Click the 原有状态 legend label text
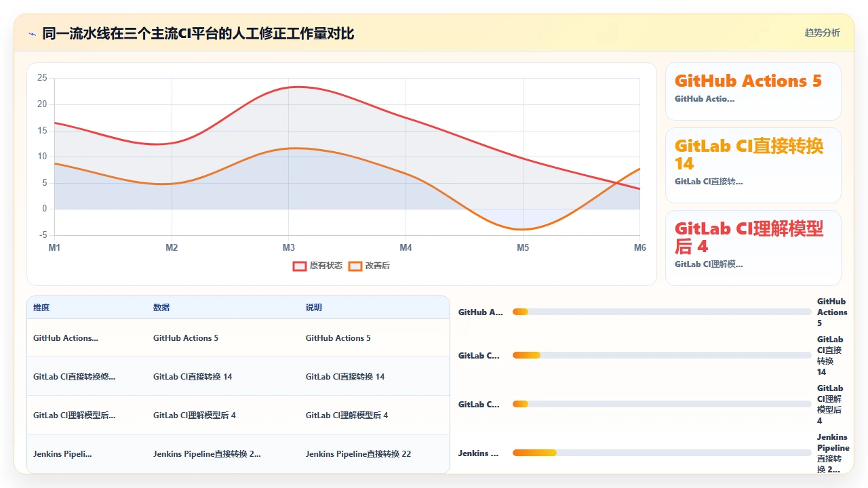868x488 pixels. 326,266
